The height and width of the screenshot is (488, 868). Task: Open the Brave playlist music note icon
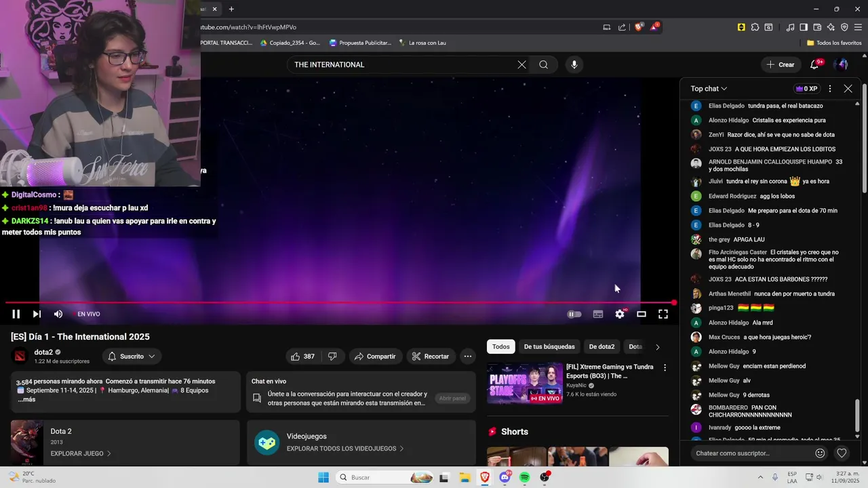(x=790, y=27)
